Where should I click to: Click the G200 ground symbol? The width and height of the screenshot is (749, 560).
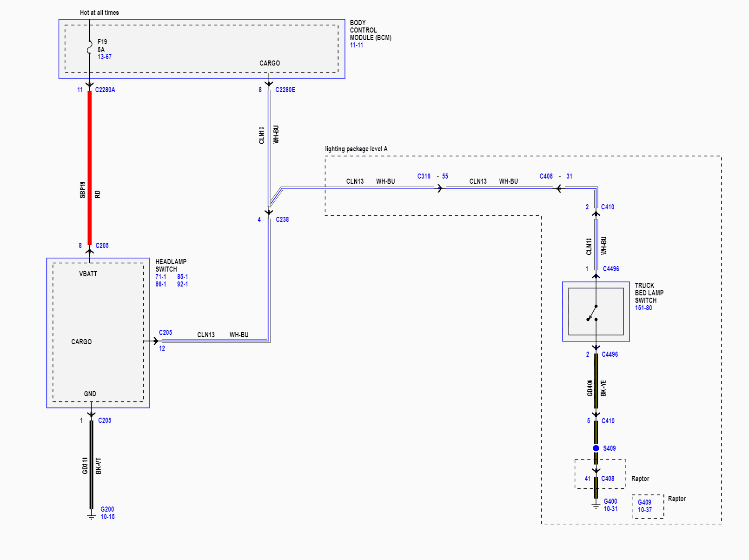tap(92, 515)
